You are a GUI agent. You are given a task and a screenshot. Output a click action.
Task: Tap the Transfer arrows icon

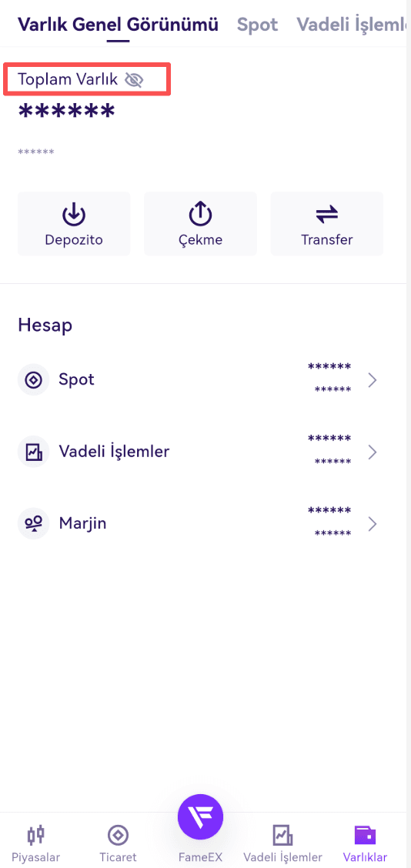point(327,214)
